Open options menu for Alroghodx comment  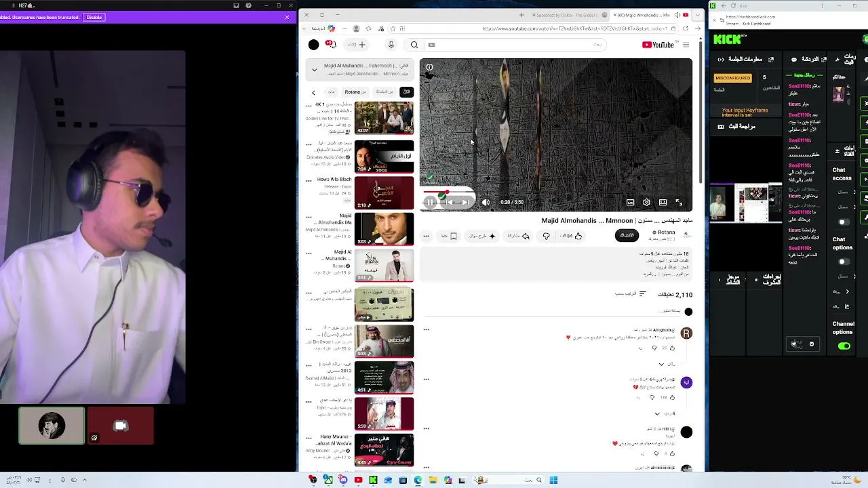coord(426,330)
